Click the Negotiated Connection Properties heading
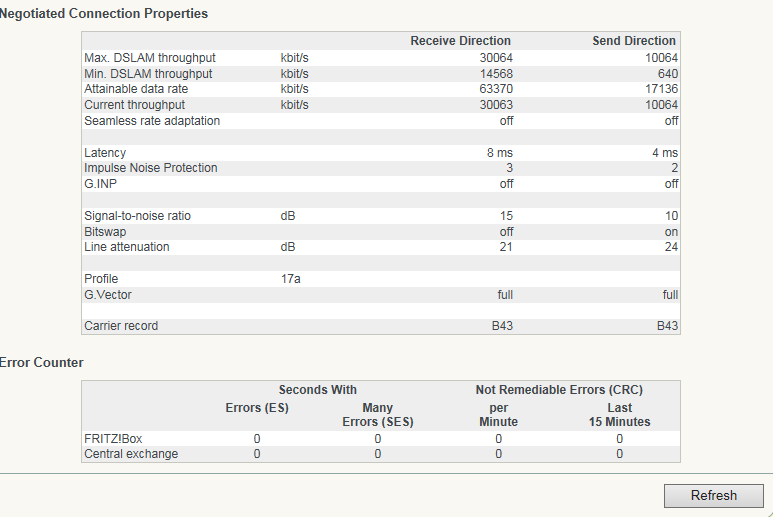 tap(105, 14)
